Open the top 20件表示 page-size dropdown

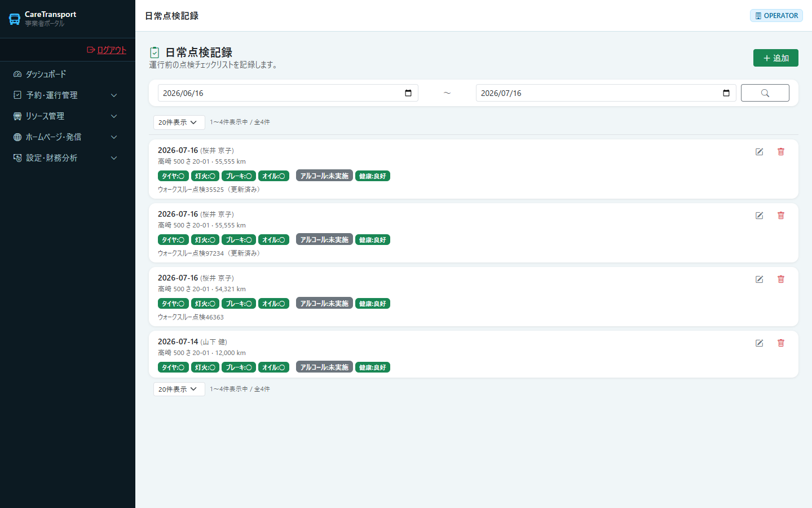(179, 122)
